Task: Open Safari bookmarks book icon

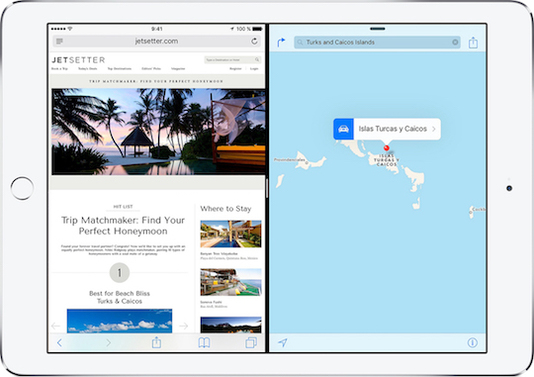Action: [204, 343]
